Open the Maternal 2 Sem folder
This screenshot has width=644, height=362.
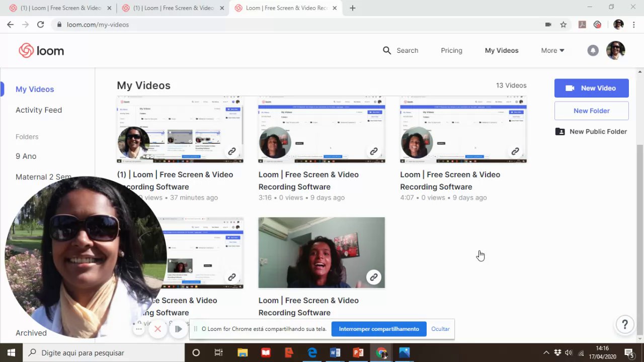click(x=43, y=177)
